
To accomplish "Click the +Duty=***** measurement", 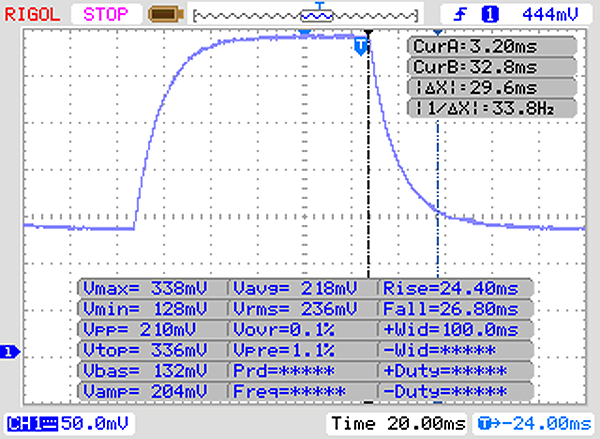I will coord(456,371).
